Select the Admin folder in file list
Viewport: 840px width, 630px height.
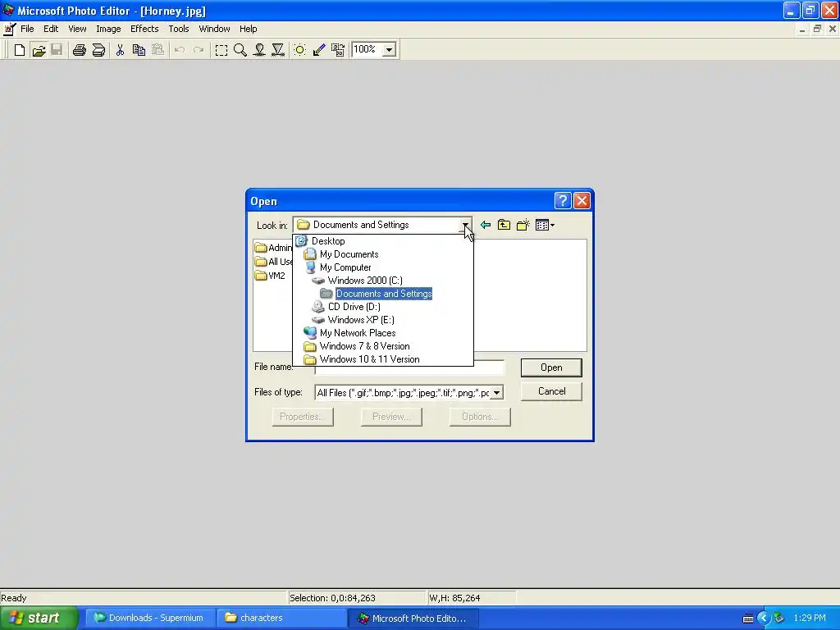pyautogui.click(x=273, y=248)
